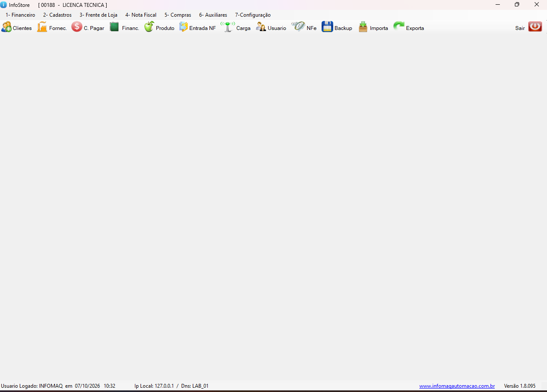Visit www.infomaqautomacao.com.br link
The height and width of the screenshot is (392, 547).
tap(457, 386)
